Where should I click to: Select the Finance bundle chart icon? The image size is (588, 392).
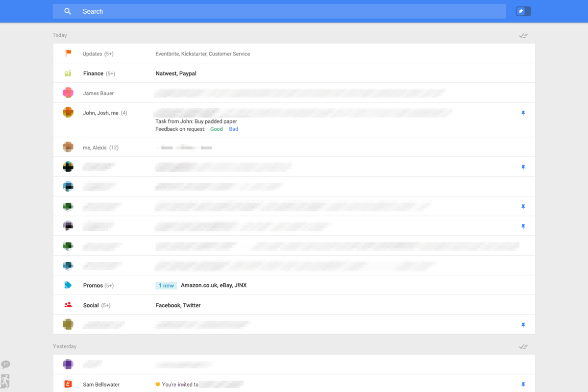click(68, 73)
